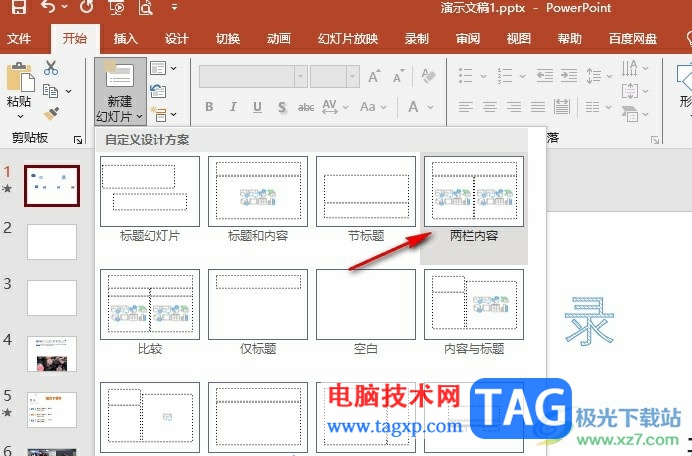Click the Numbering list icon

point(504,75)
